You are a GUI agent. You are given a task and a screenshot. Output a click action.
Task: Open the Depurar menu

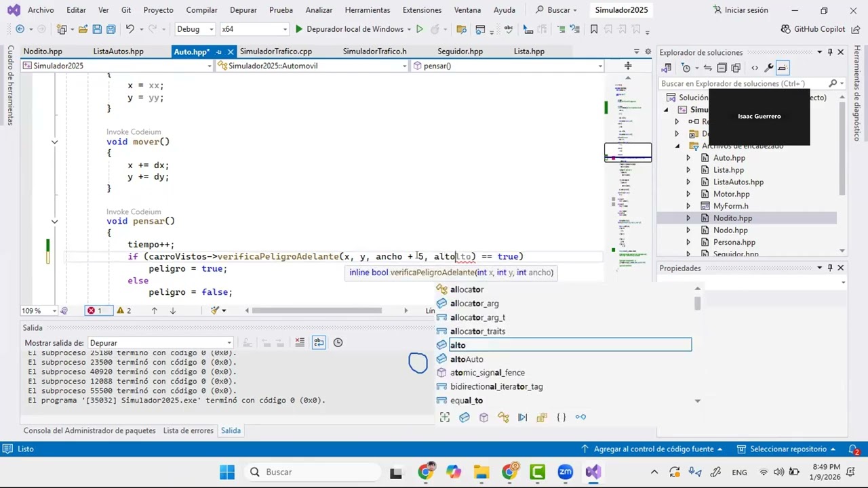(243, 10)
